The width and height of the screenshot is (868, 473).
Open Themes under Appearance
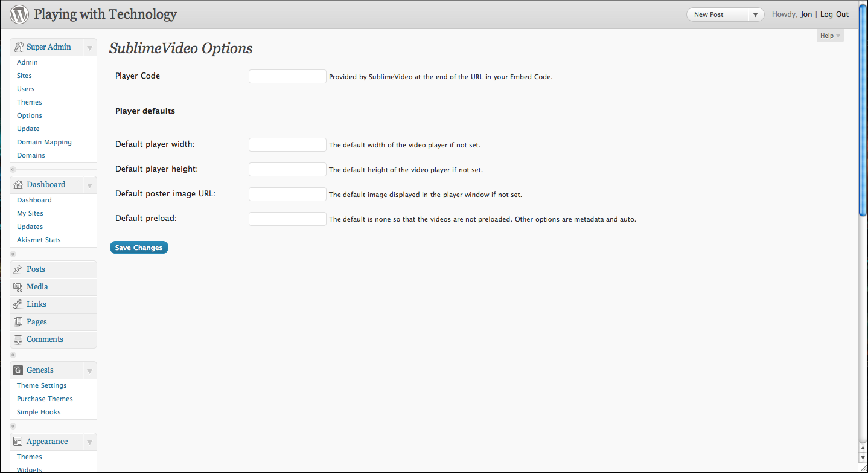30,457
